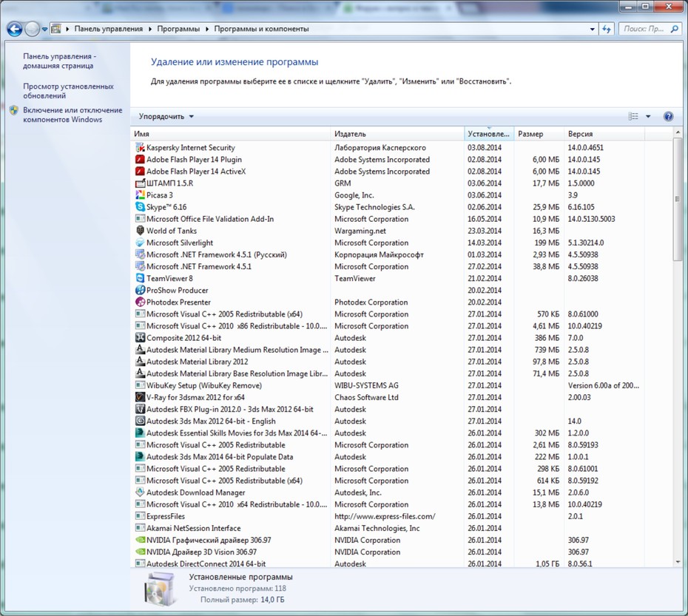Expand the view options dropdown arrow
This screenshot has width=688, height=616.
coord(648,116)
